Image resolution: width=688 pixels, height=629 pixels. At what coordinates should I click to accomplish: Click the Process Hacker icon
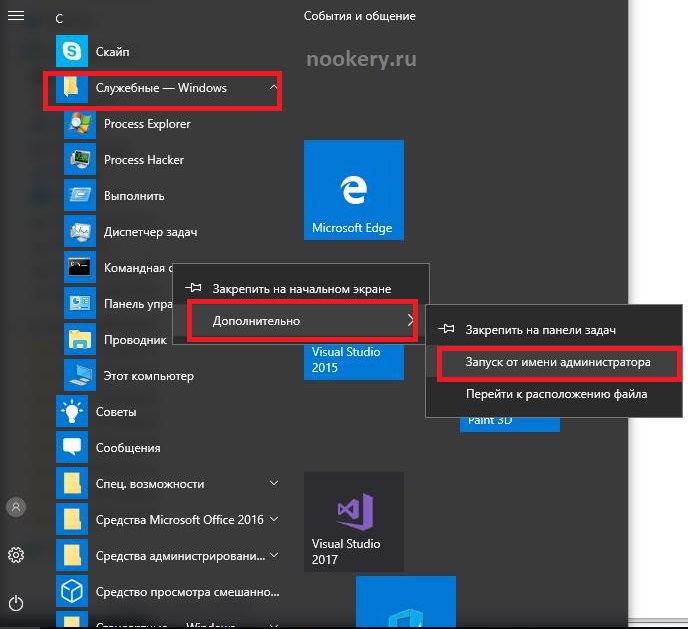(80, 160)
